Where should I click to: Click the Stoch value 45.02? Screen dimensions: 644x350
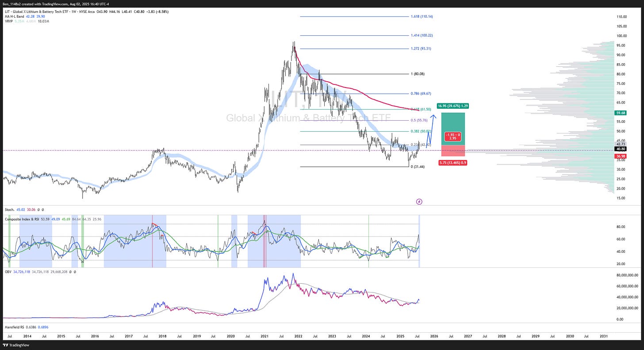(20, 209)
